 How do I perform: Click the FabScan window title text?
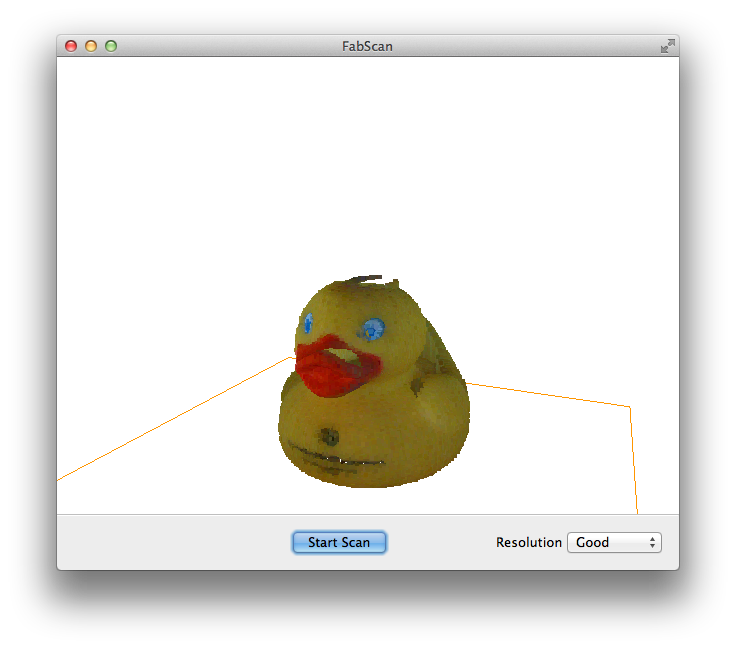click(367, 46)
